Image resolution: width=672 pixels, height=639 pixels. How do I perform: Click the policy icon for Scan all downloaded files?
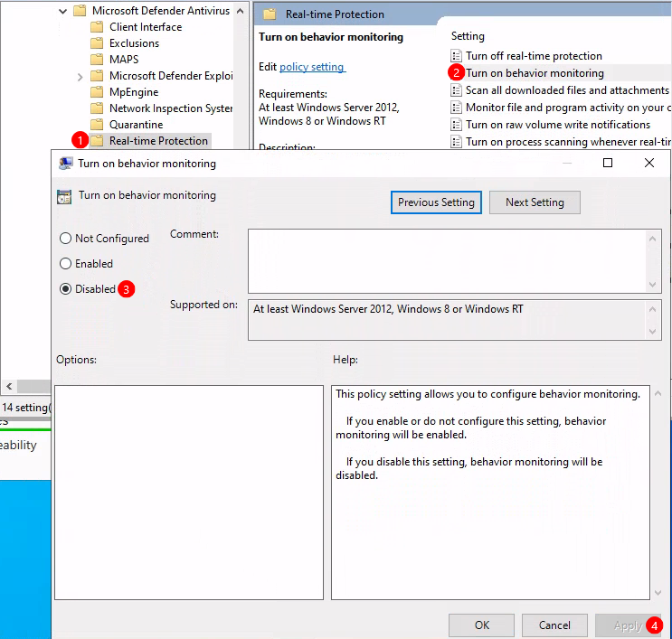456,90
